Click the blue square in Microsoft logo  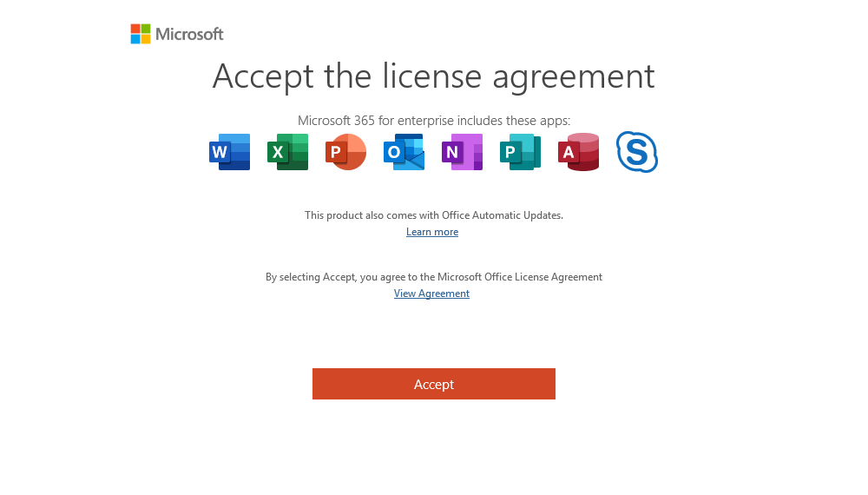pos(135,39)
